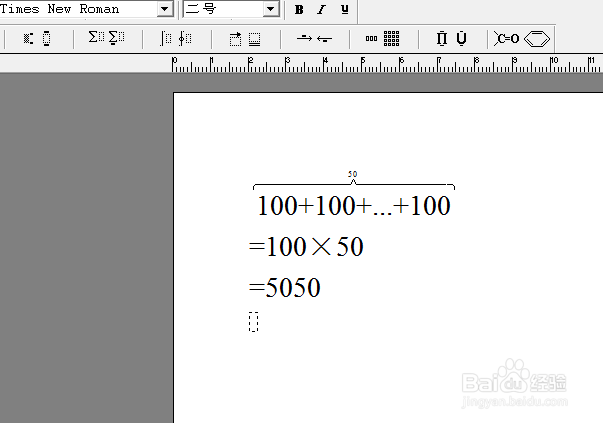This screenshot has width=603, height=423.
Task: Click the result line =5050
Action: click(285, 287)
